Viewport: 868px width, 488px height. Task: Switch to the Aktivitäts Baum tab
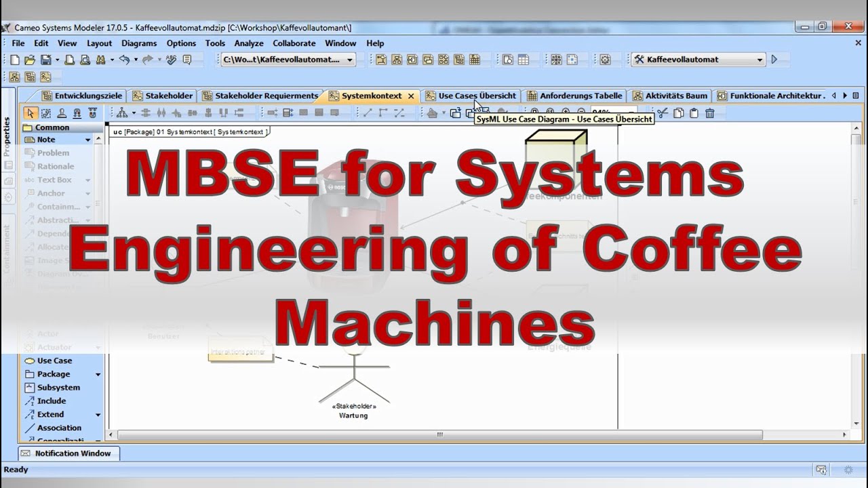pos(670,96)
